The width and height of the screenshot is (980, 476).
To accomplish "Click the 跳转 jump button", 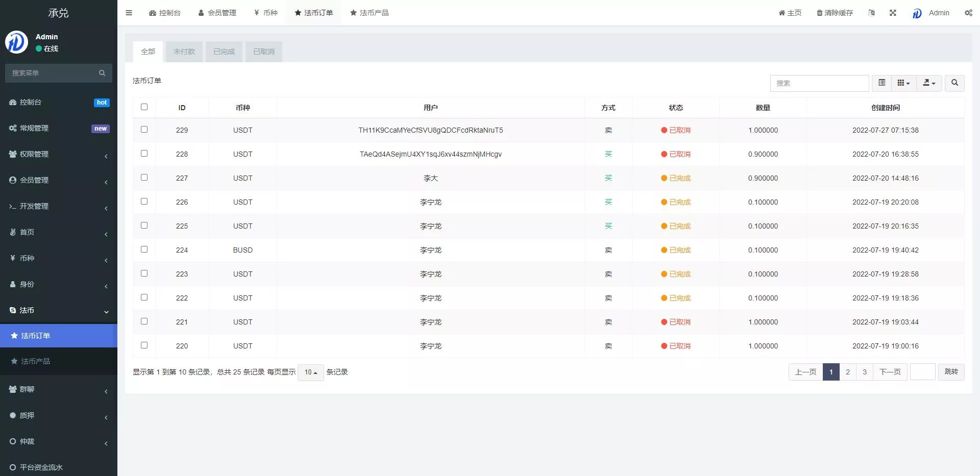I will tap(951, 372).
